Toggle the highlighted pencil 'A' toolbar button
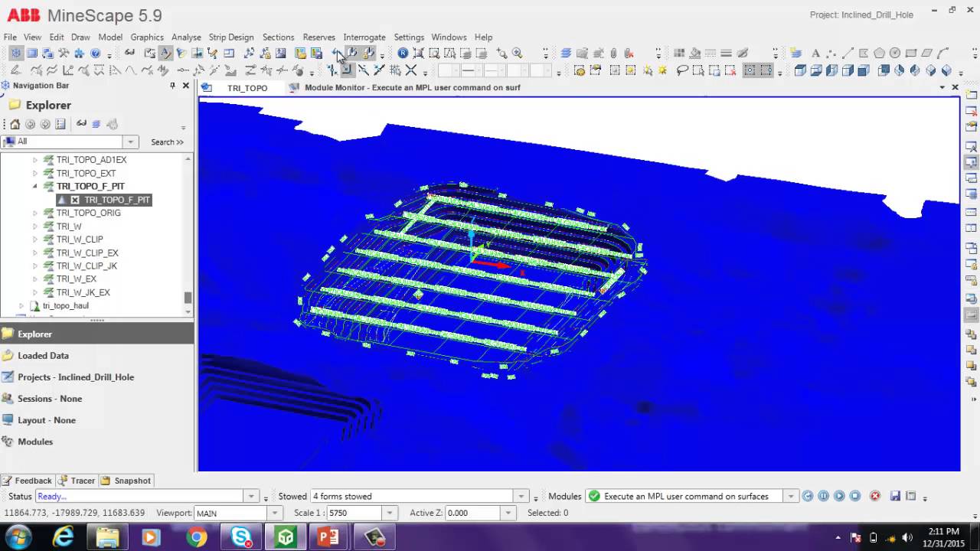Image resolution: width=980 pixels, height=551 pixels. 165,54
